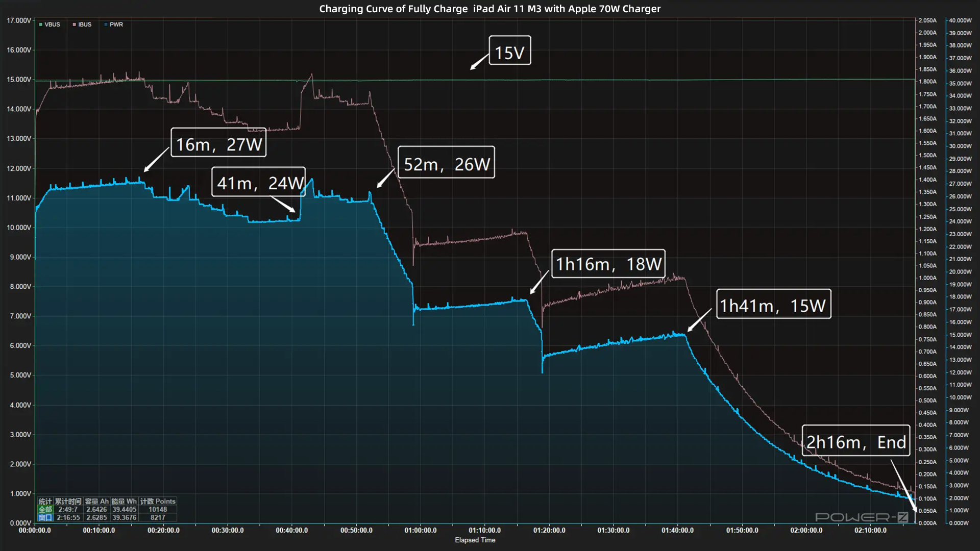Click the 00:50:00.0 time axis tick
980x551 pixels.
tap(356, 530)
